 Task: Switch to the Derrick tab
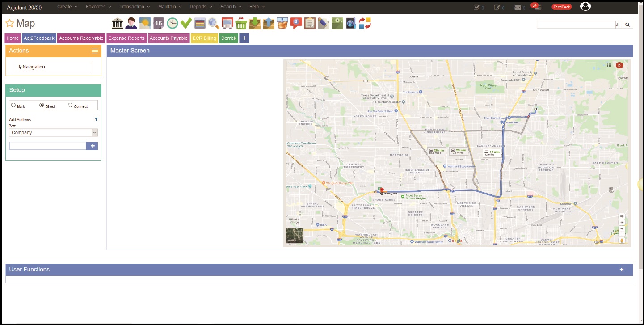point(229,38)
